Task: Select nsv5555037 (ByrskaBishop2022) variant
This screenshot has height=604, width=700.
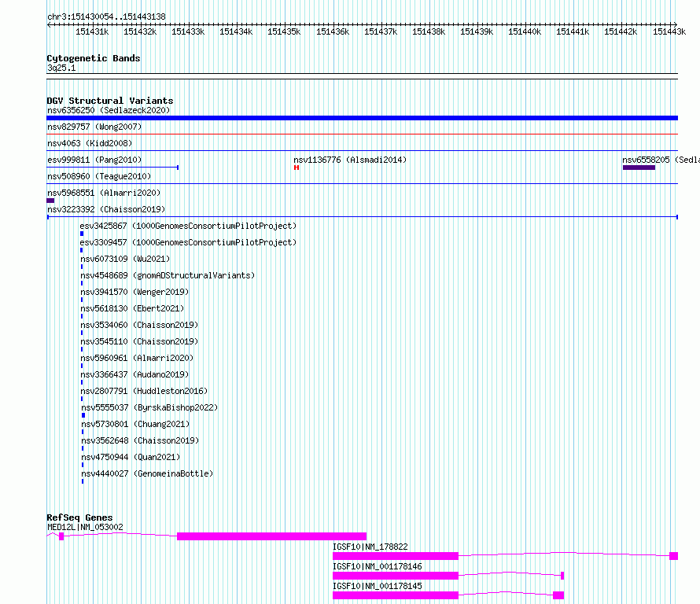Action: pos(149,407)
